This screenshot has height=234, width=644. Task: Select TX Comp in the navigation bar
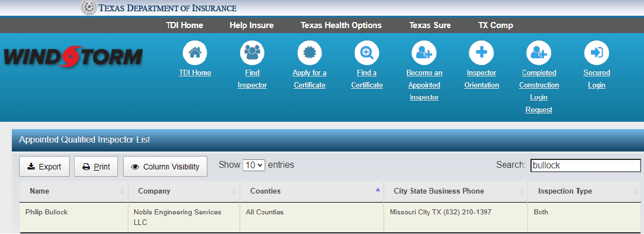[x=495, y=25]
